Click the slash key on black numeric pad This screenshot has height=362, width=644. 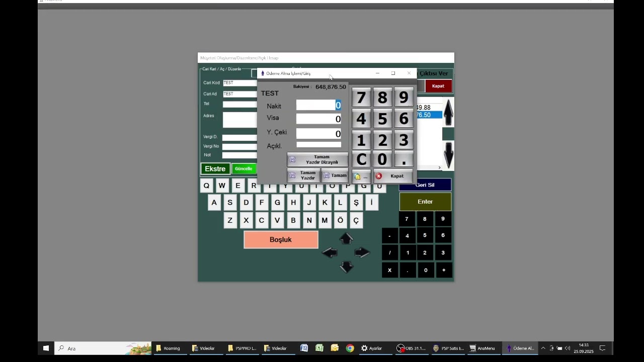point(389,253)
